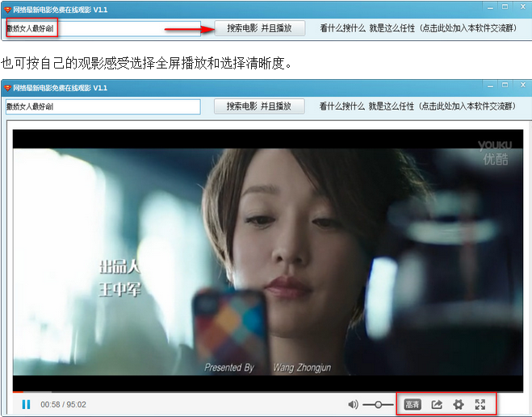Viewport: 532px width, 417px height.
Task: Mute the player with the speaker icon
Action: [353, 404]
